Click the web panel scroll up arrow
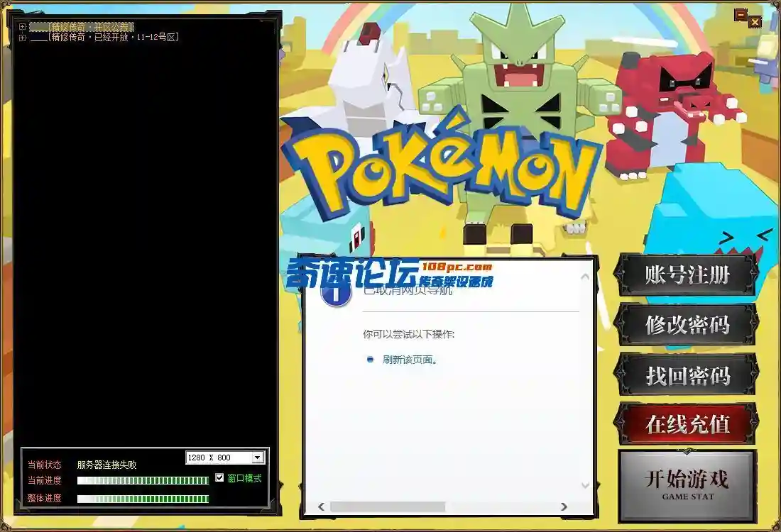This screenshot has width=781, height=532. point(585,276)
